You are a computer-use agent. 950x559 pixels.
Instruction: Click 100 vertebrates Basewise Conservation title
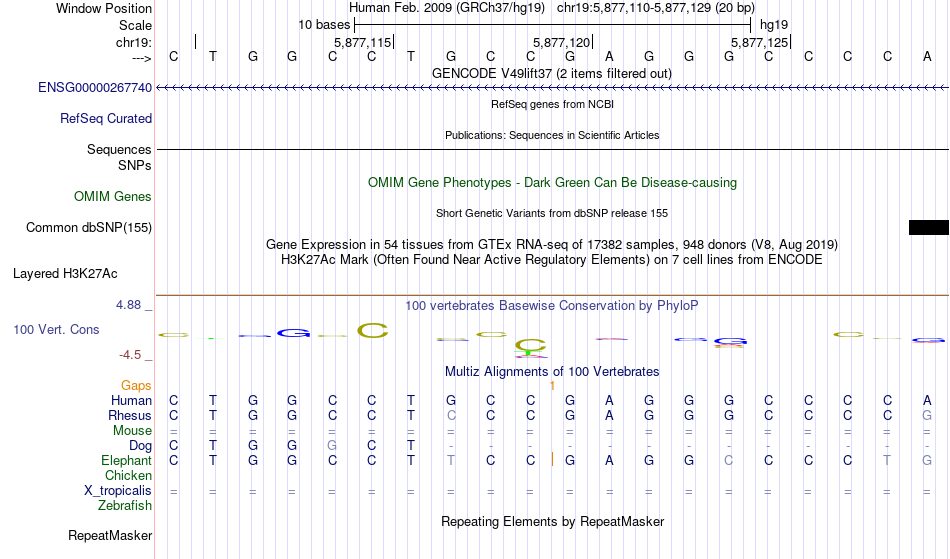coord(552,306)
